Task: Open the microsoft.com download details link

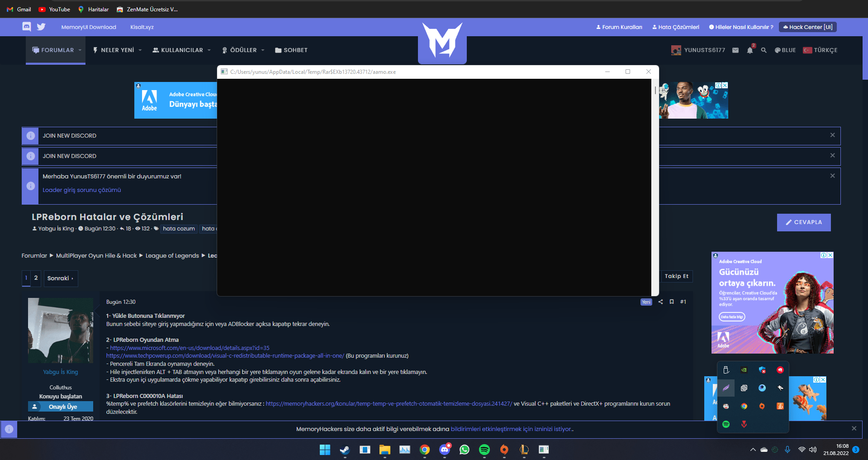Action: coord(190,348)
